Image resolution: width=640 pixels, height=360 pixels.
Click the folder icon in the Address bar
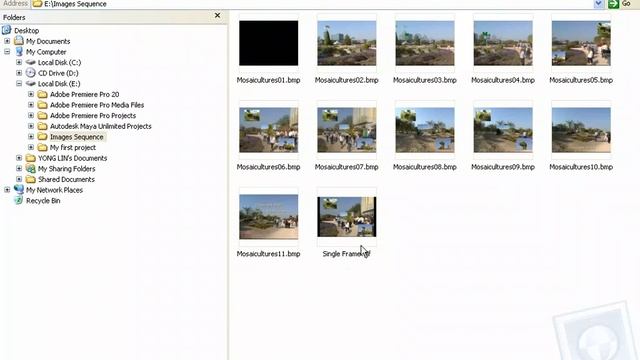point(37,4)
